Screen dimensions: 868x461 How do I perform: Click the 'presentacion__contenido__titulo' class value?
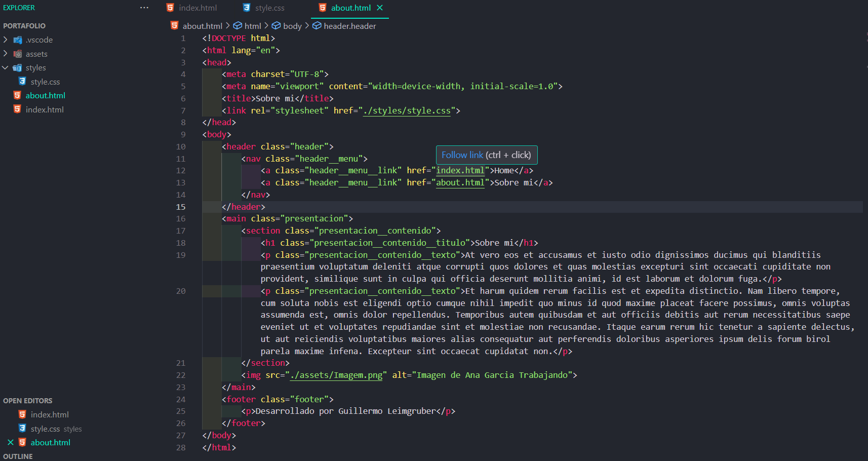[390, 243]
